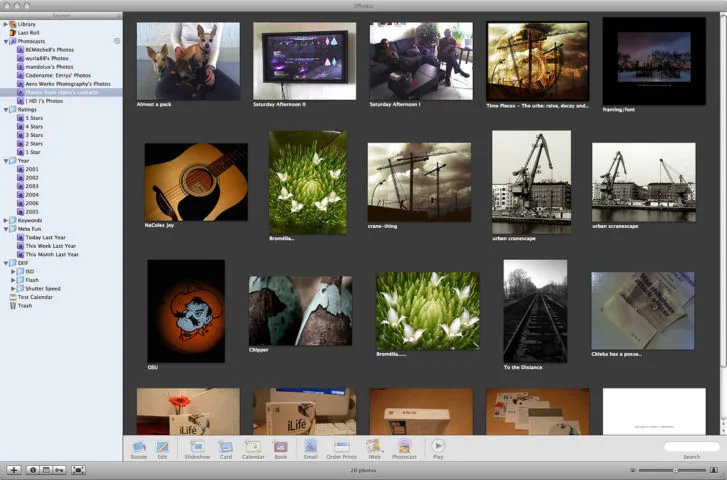Image resolution: width=727 pixels, height=480 pixels.
Task: Click the Search field
Action: pyautogui.click(x=691, y=446)
